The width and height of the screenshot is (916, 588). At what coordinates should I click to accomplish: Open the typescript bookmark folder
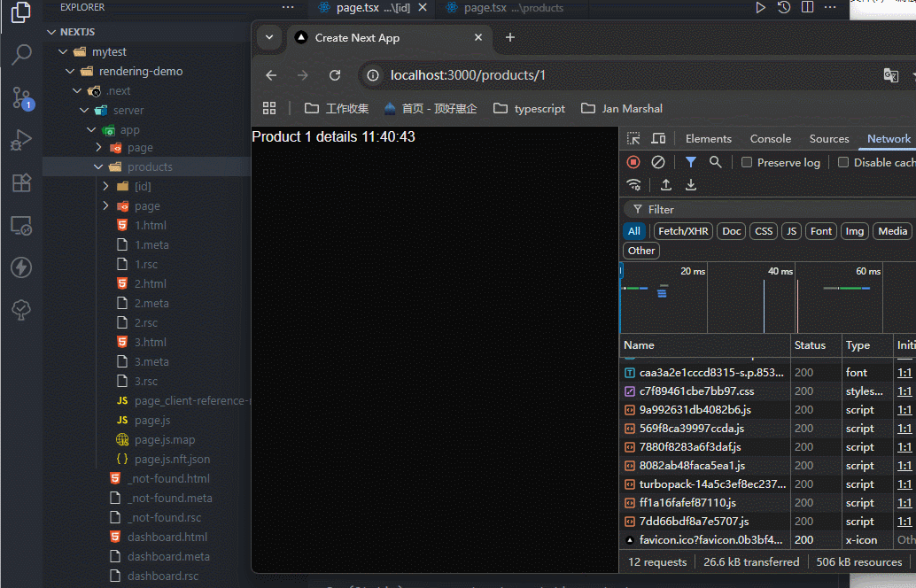[x=529, y=108]
